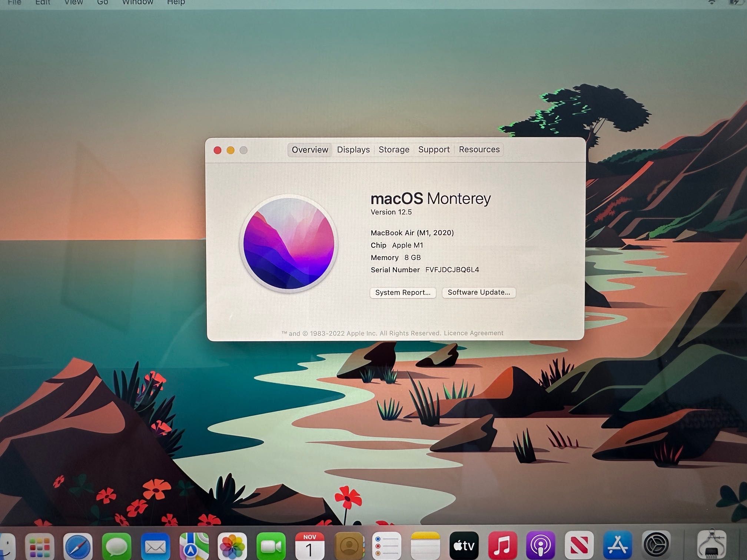This screenshot has width=747, height=560.
Task: Click the macOS Monterey logo image
Action: pos(289,244)
